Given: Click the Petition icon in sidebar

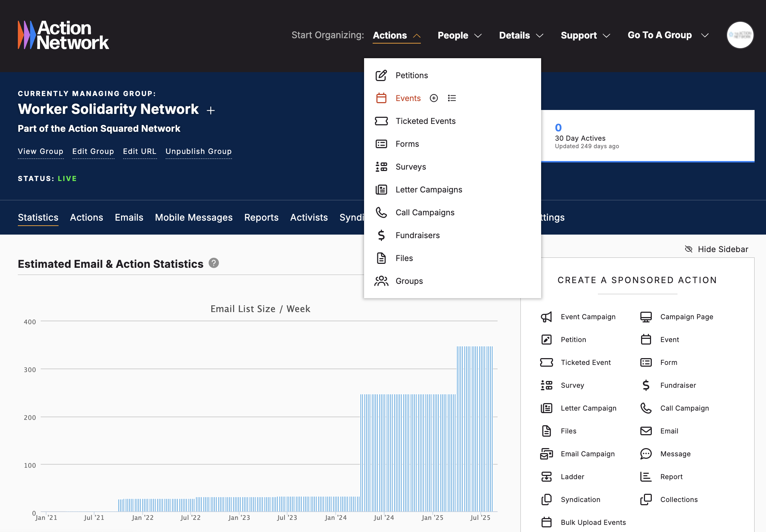Looking at the screenshot, I should coord(546,340).
